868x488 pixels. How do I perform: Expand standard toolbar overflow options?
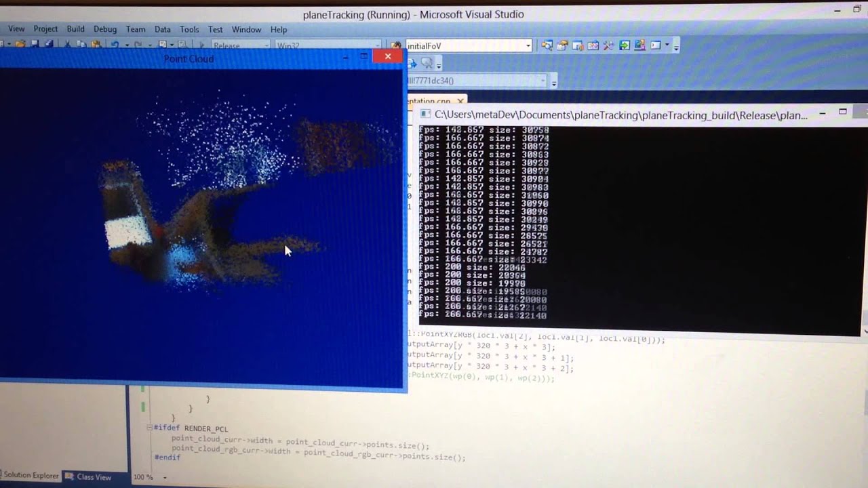(676, 47)
